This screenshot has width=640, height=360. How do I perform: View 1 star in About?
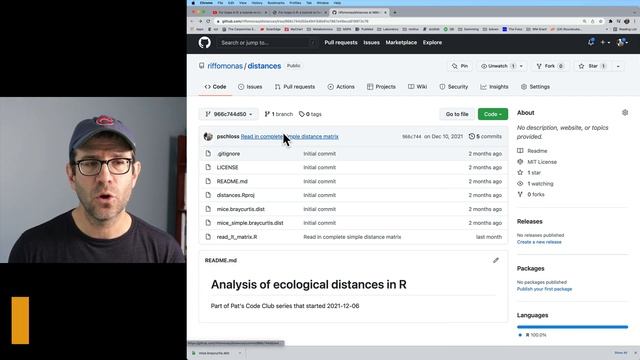(534, 173)
